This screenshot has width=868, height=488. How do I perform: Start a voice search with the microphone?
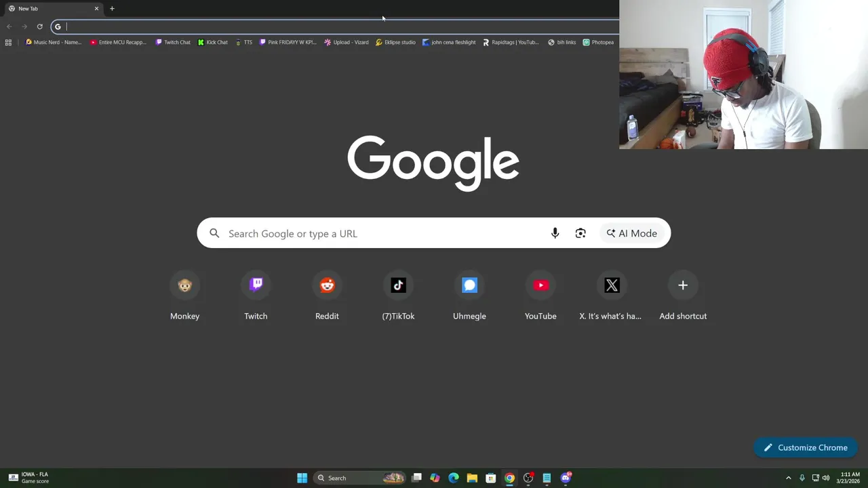click(x=555, y=233)
